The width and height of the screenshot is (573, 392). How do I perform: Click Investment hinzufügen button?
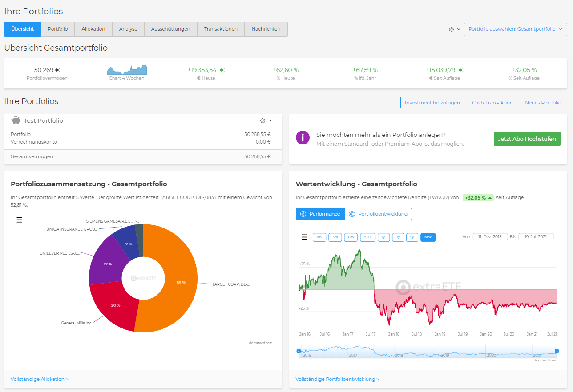(432, 103)
